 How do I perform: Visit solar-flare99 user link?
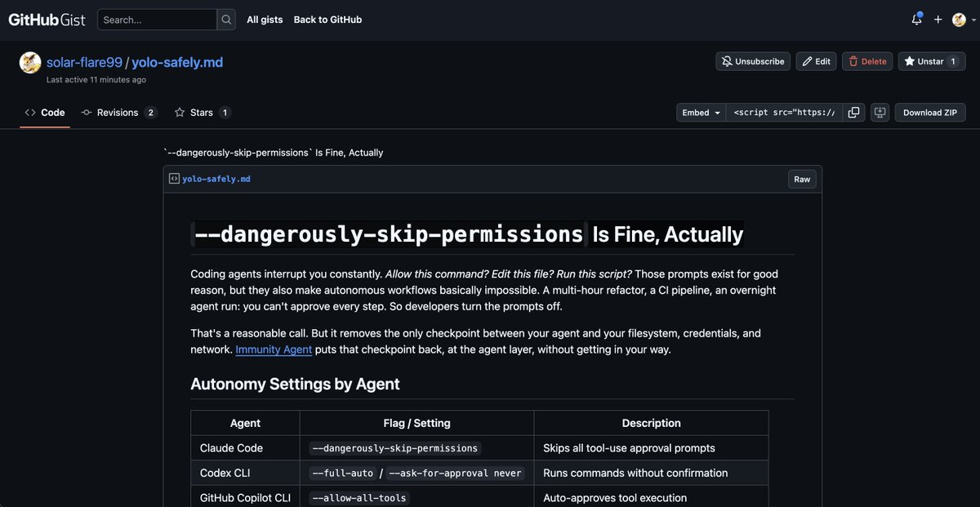coord(84,62)
